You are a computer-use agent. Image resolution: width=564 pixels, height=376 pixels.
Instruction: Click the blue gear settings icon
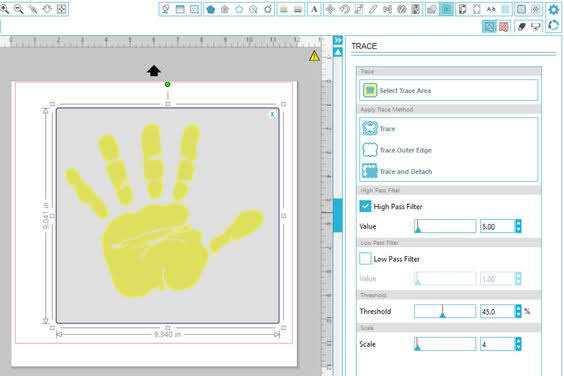(554, 10)
